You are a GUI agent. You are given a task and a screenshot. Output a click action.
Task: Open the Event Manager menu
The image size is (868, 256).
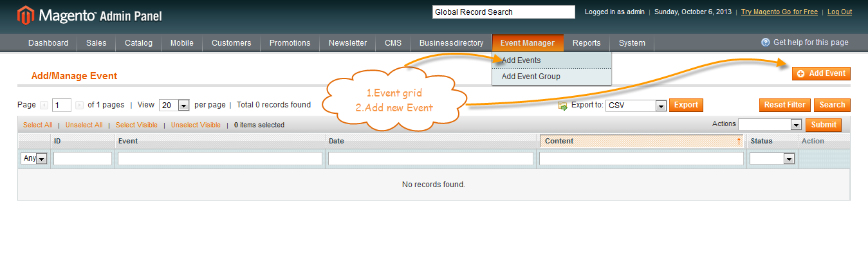[x=528, y=43]
